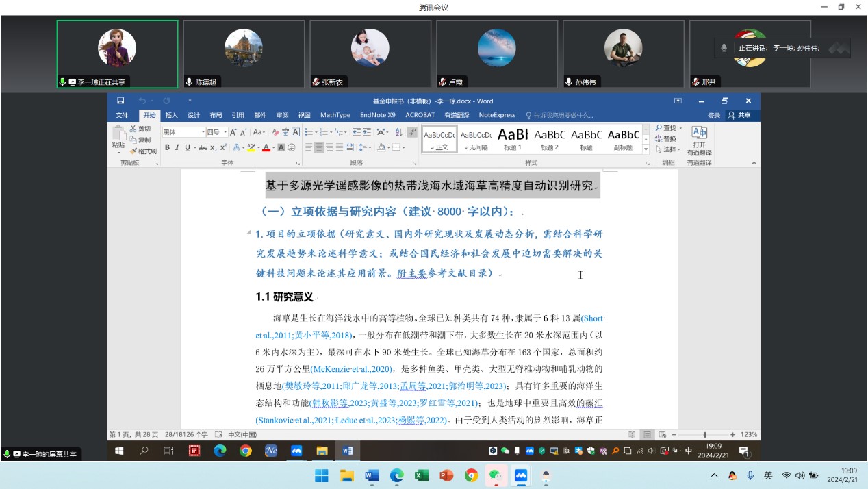This screenshot has height=489, width=868.
Task: Switch to the 插入 (Insert) ribbon tab
Action: [x=171, y=115]
